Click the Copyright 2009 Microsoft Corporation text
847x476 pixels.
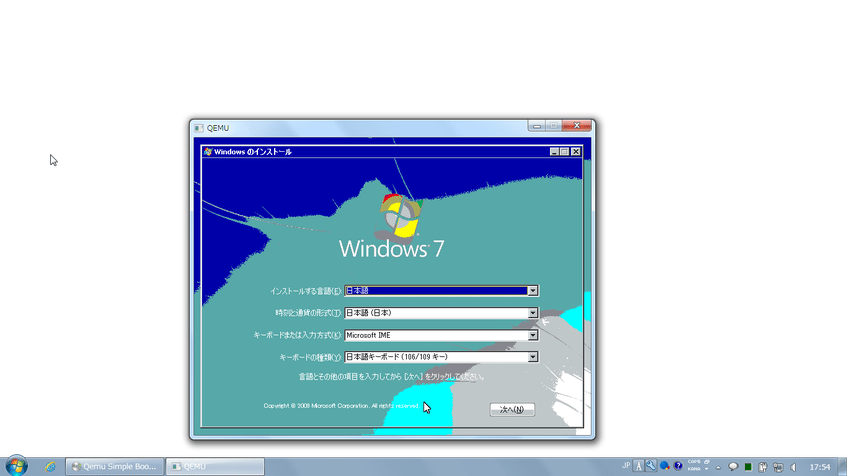[x=341, y=406]
